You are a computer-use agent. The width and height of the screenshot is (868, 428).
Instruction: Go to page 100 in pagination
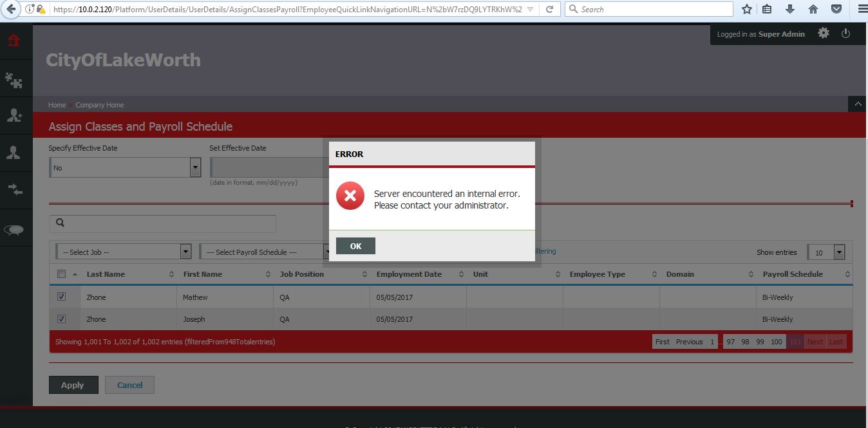(x=777, y=342)
